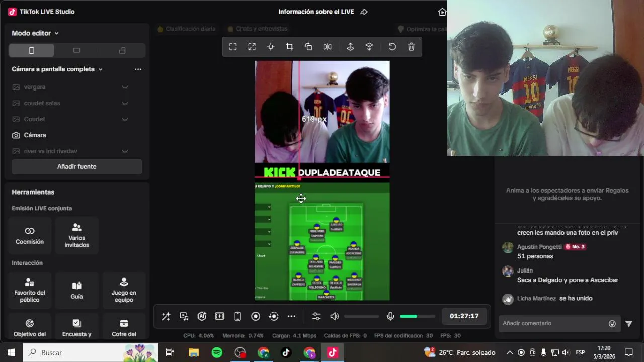Mute the microphone icon
Screen dimensions: 644x362
click(x=390, y=316)
